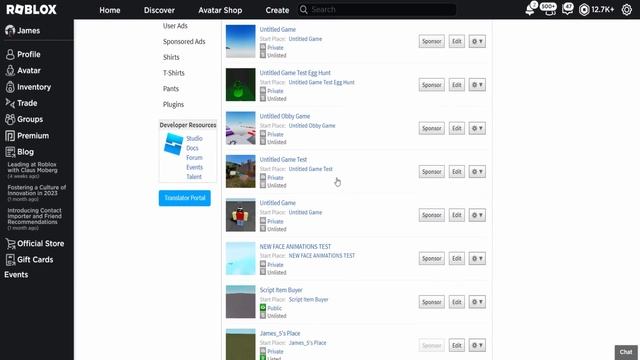This screenshot has width=640, height=360.
Task: Open Inventory from sidebar
Action: click(28, 87)
